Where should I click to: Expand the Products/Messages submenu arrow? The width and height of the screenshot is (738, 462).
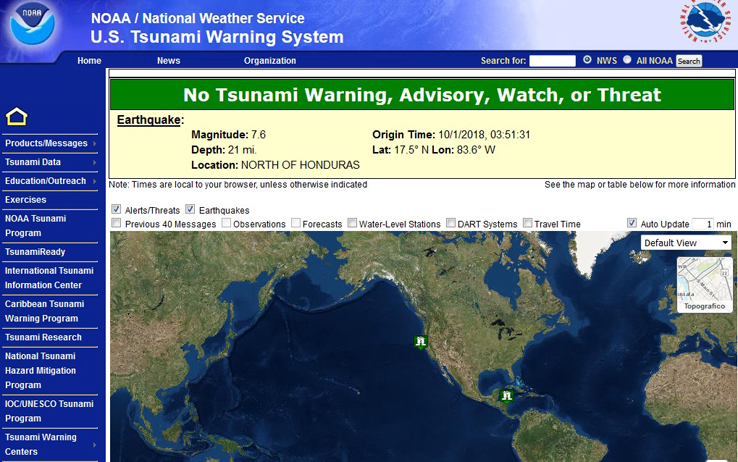(x=95, y=143)
